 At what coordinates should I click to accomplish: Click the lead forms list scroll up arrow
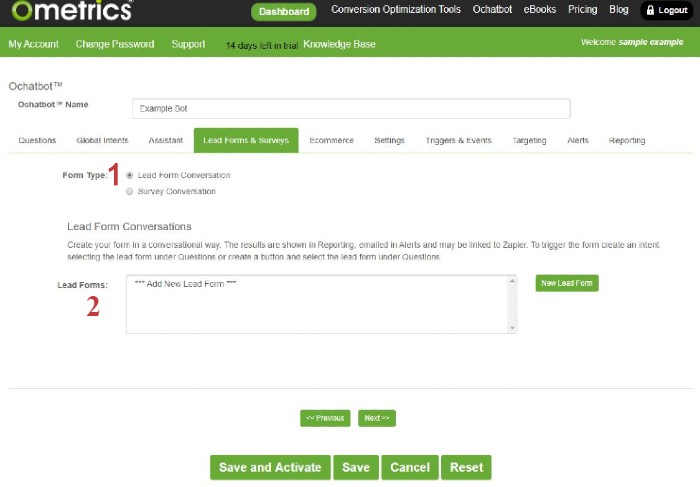[x=512, y=281]
